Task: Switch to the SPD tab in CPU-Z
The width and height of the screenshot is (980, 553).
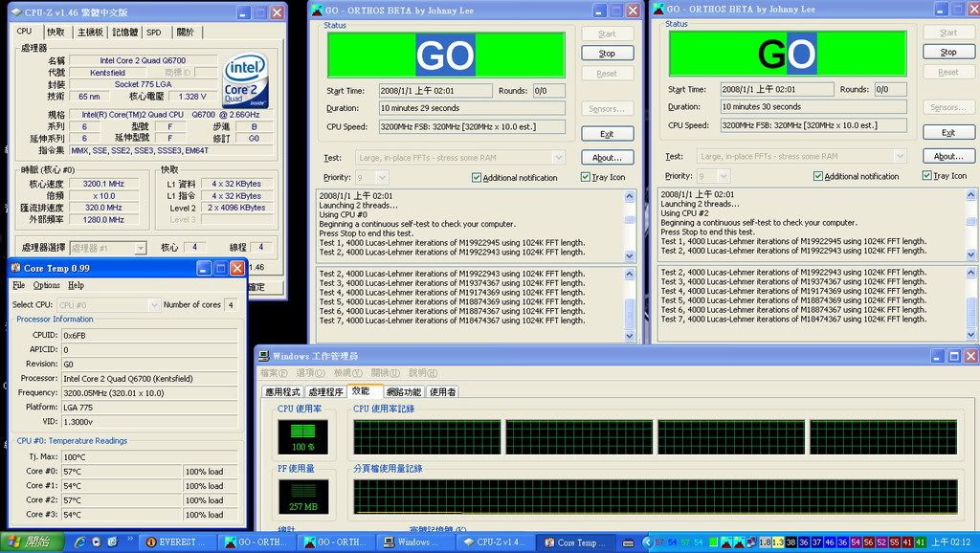Action: pos(153,32)
